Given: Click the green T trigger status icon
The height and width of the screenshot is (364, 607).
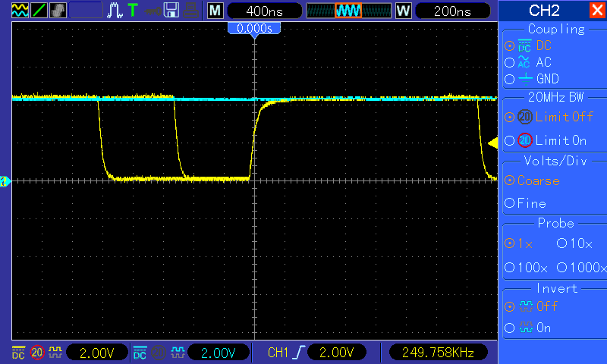Looking at the screenshot, I should pyautogui.click(x=133, y=11).
